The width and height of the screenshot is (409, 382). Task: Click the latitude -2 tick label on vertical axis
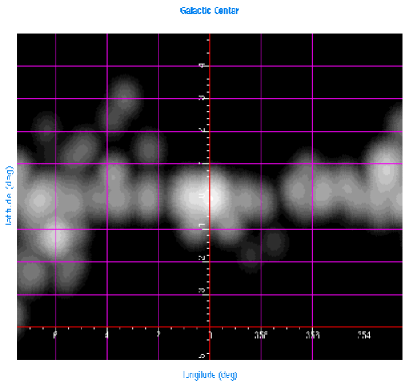point(201,258)
